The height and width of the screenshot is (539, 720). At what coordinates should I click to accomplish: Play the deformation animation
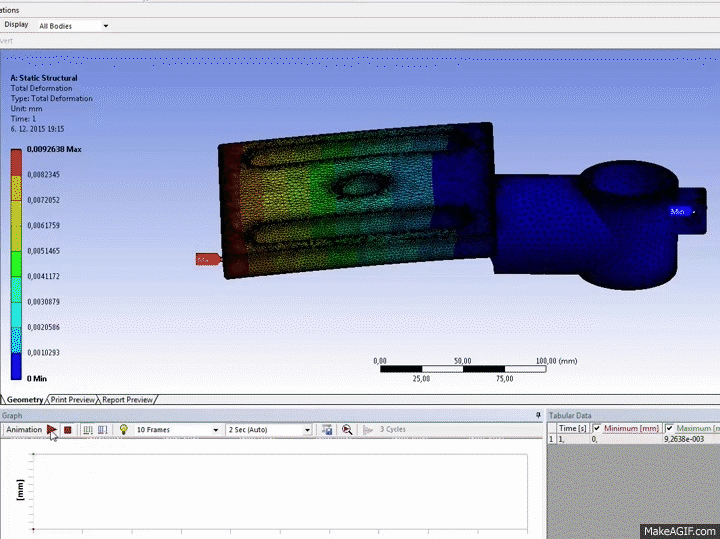pyautogui.click(x=52, y=430)
